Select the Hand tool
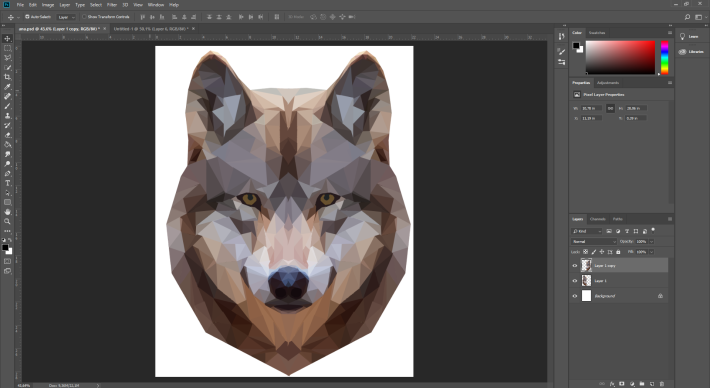The image size is (710, 388). click(x=7, y=212)
